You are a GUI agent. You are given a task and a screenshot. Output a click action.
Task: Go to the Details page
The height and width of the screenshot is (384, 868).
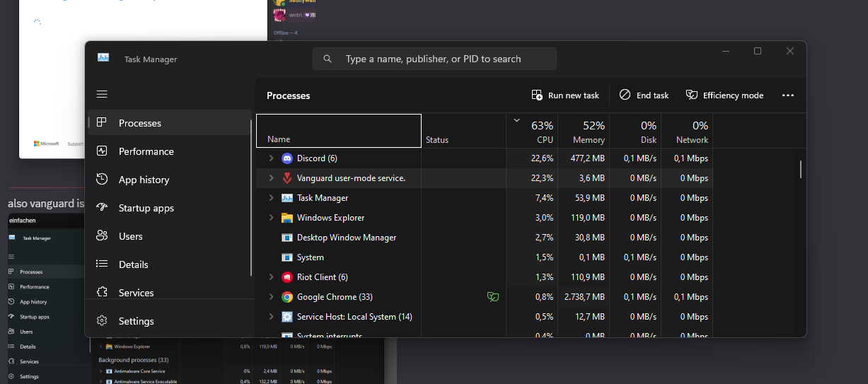(x=133, y=264)
